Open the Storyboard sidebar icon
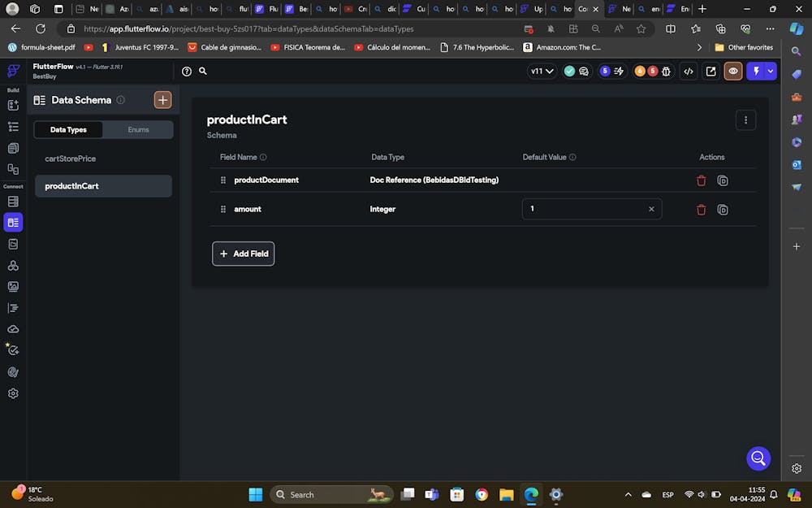The image size is (812, 508). coord(13,169)
